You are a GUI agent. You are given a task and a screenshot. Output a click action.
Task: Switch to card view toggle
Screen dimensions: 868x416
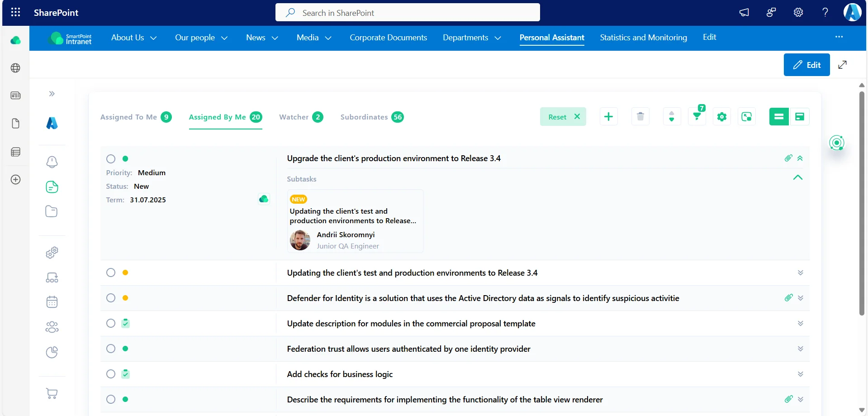(800, 117)
